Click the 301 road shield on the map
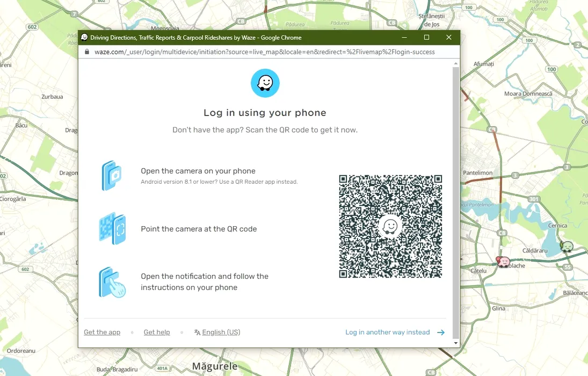Screen dimensions: 588x376 pyautogui.click(x=534, y=199)
